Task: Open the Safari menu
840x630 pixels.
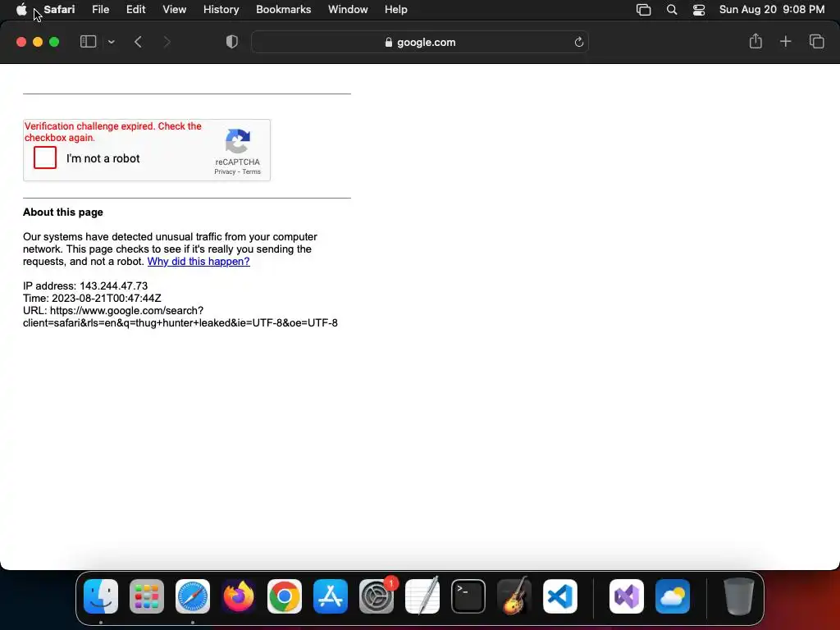Action: pyautogui.click(x=59, y=10)
